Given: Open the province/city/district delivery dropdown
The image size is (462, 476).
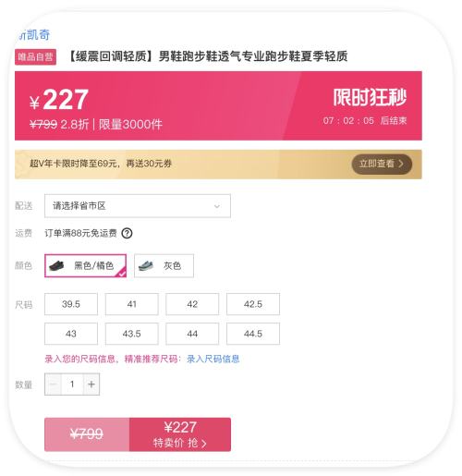Looking at the screenshot, I should coord(138,206).
